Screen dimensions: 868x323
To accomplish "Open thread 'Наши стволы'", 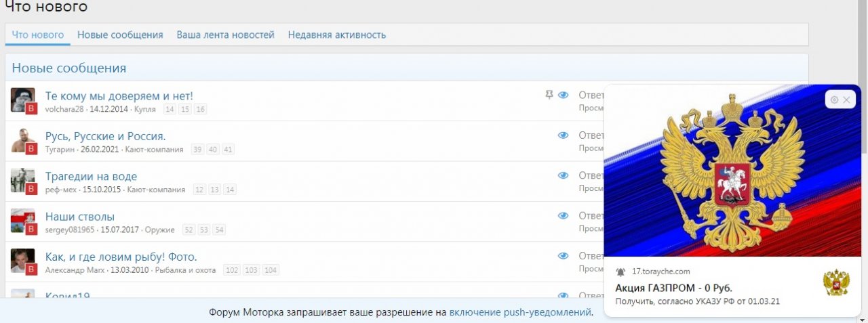I will 79,217.
